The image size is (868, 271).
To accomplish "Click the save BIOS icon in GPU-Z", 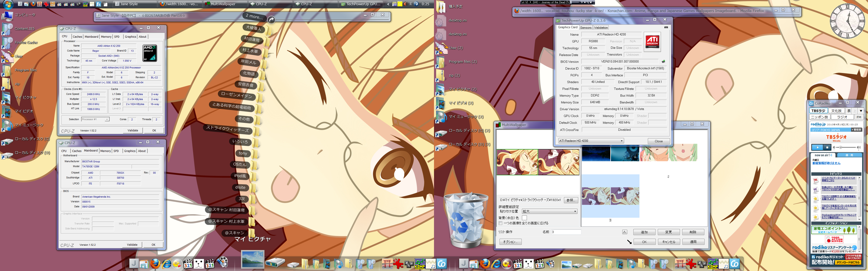I will (663, 62).
